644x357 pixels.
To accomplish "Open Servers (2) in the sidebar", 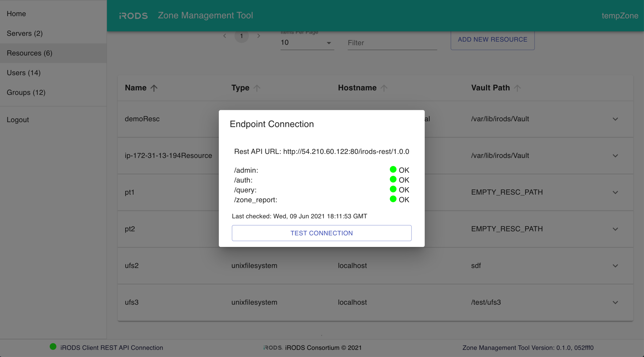I will pos(25,33).
